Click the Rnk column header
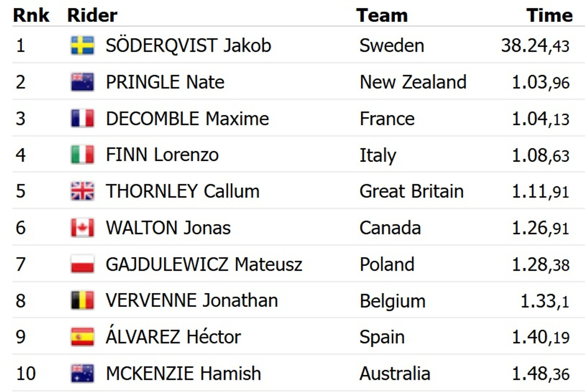This screenshot has width=585, height=392. (x=31, y=15)
